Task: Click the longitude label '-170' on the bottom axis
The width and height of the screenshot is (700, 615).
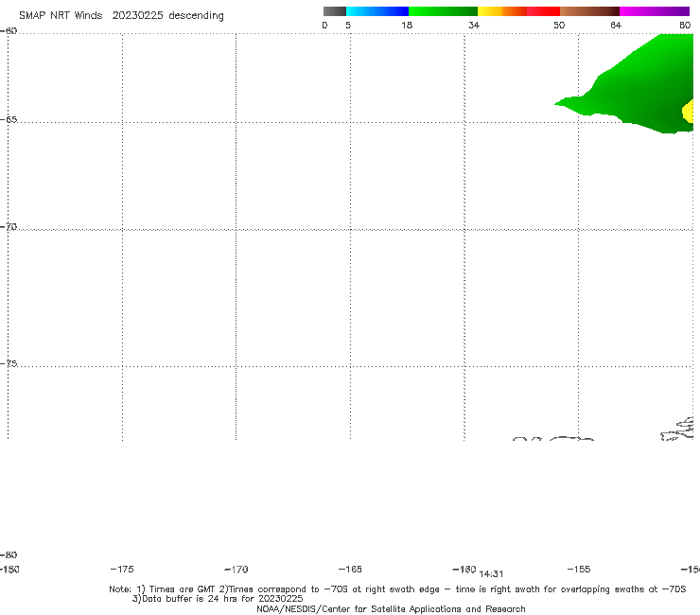Action: click(236, 570)
